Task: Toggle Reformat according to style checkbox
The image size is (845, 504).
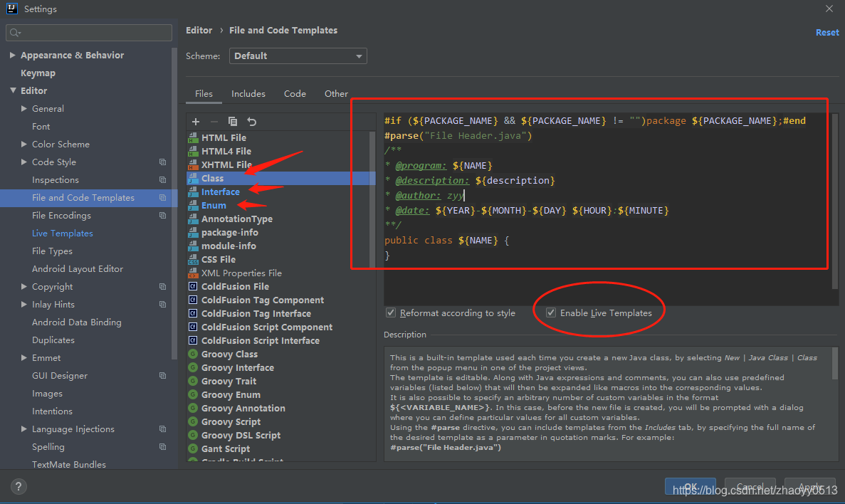Action: click(x=391, y=313)
